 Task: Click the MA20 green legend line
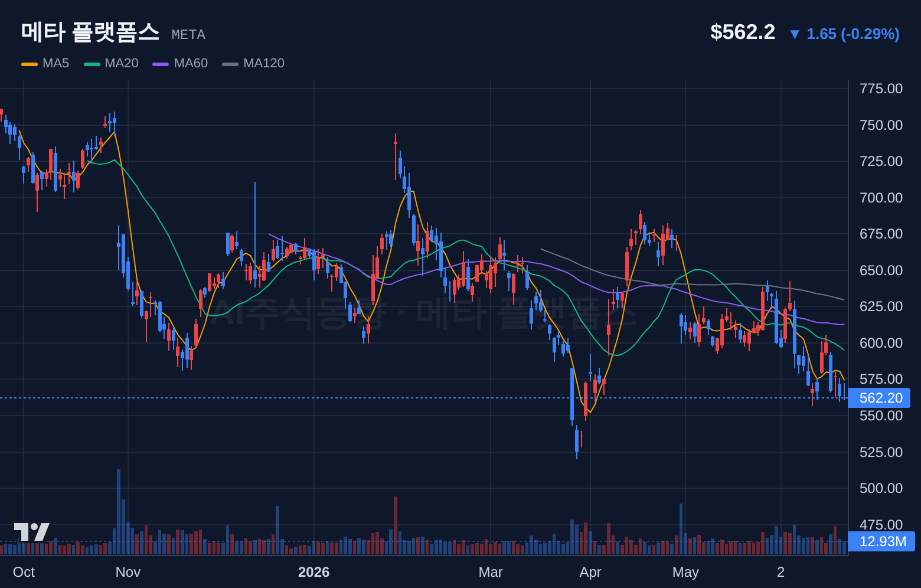(92, 64)
